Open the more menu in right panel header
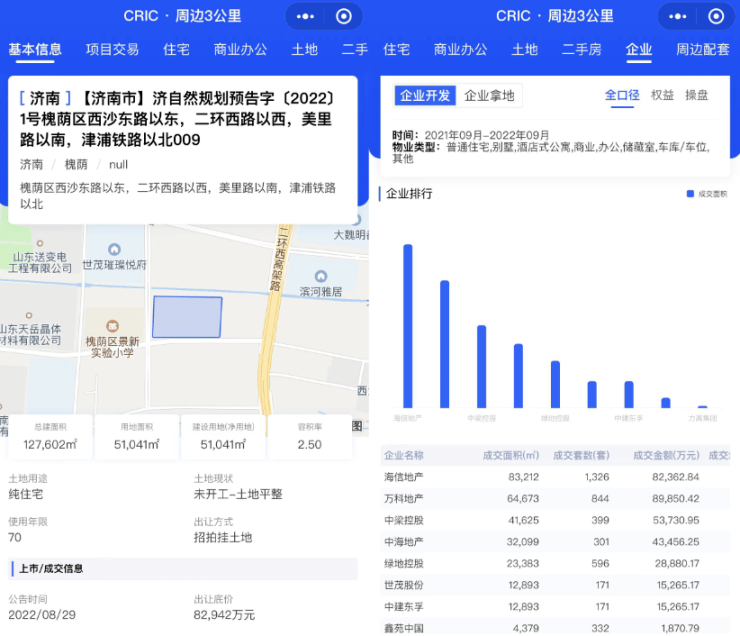The width and height of the screenshot is (740, 636). click(x=680, y=16)
